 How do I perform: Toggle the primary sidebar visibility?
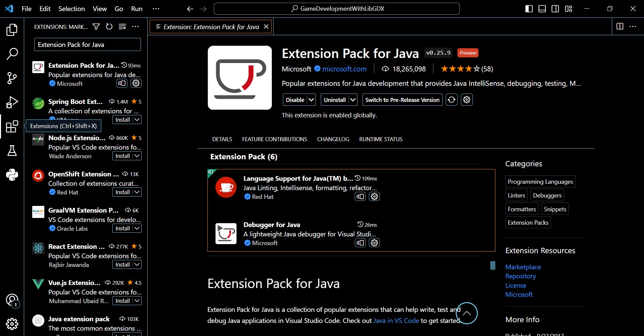tap(529, 8)
